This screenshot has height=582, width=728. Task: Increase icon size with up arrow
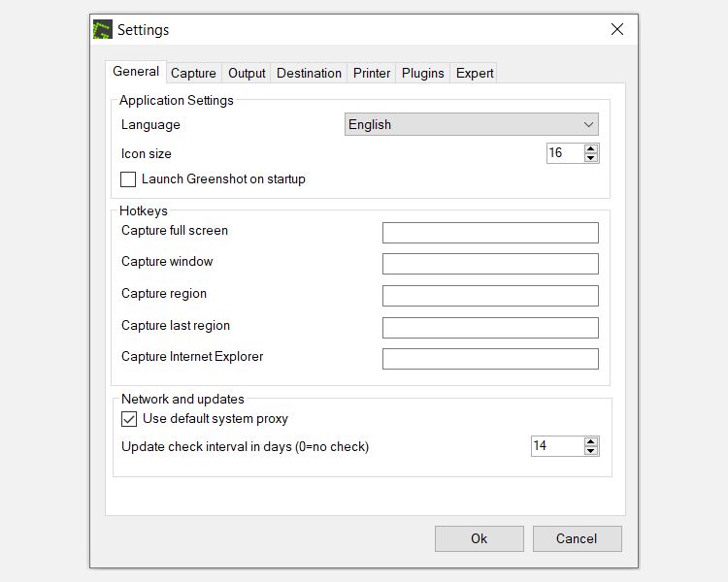pyautogui.click(x=591, y=148)
